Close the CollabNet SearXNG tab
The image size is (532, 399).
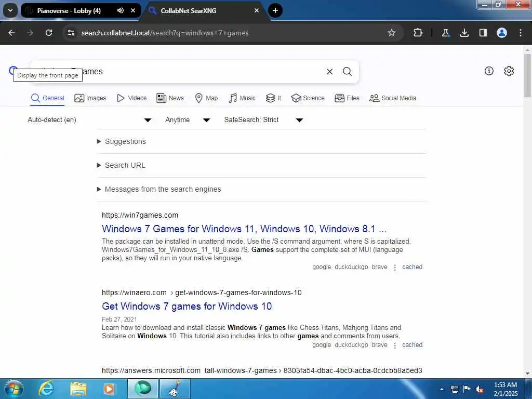[257, 10]
